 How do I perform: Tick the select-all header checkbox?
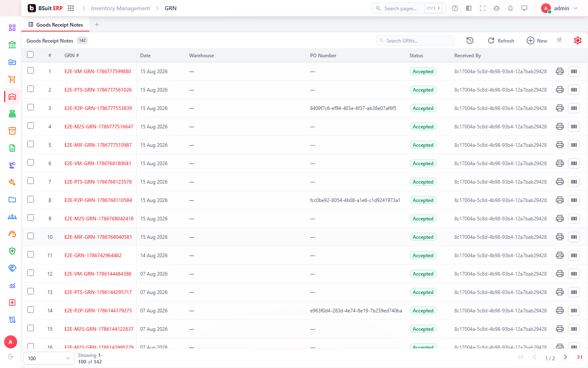point(30,54)
